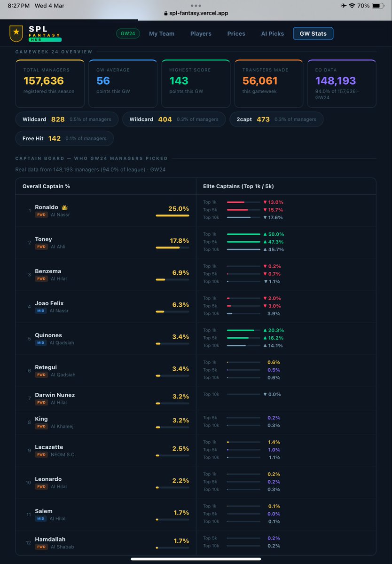Select the Toney player name
392x564 pixels.
(43, 239)
